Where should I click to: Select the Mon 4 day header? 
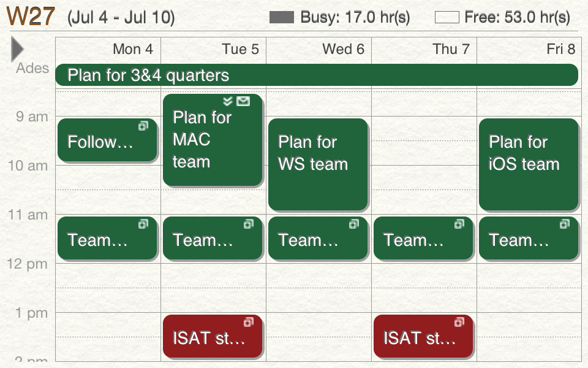133,49
